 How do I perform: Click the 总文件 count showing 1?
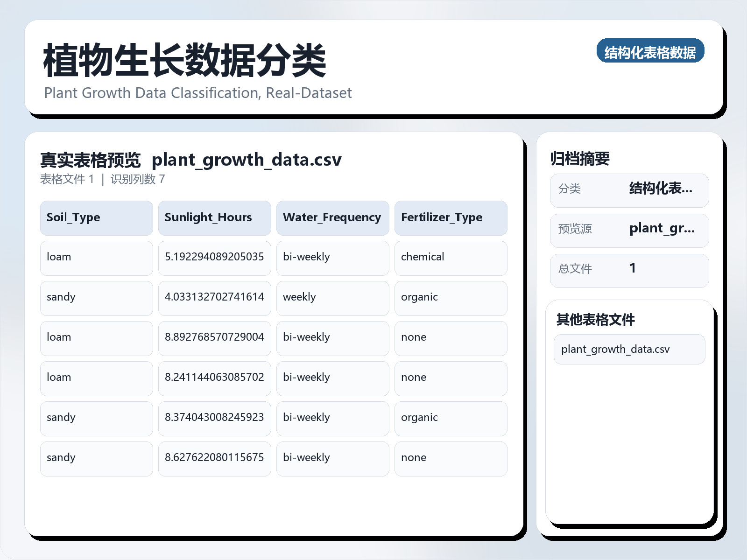633,269
